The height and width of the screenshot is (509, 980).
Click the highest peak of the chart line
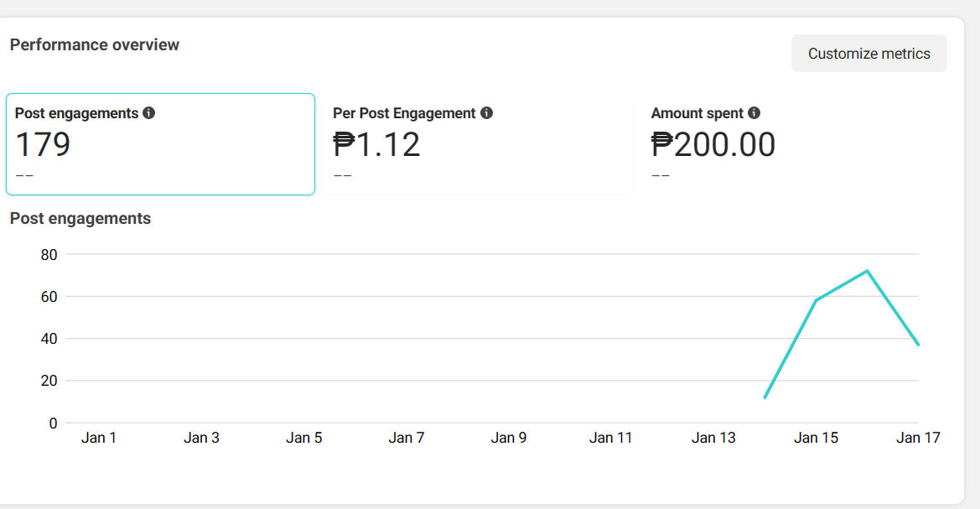point(867,271)
